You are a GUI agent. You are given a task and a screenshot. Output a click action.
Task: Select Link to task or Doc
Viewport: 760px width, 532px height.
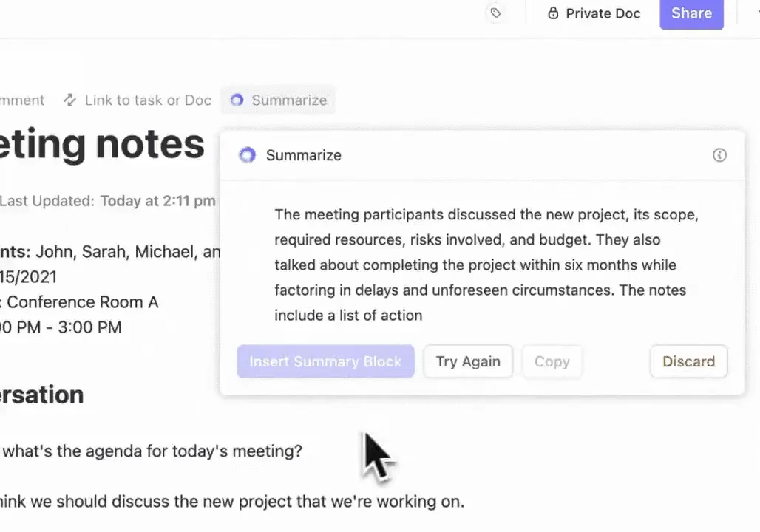point(138,100)
